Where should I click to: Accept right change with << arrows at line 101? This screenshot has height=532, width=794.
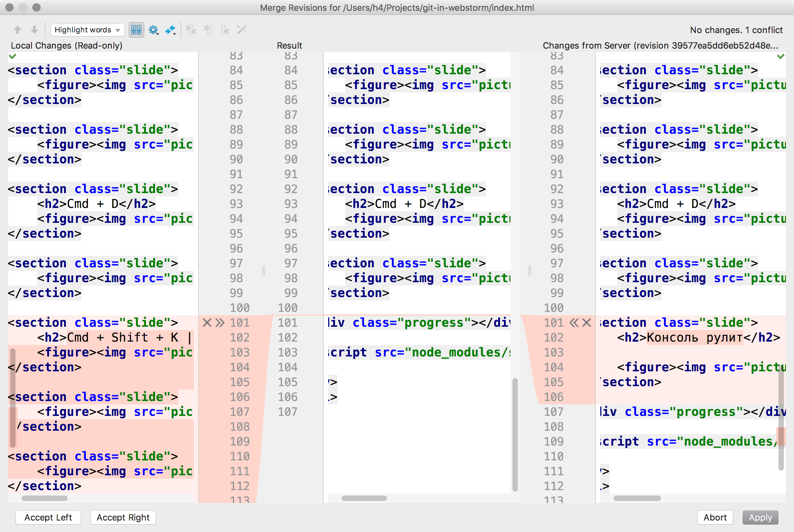(574, 323)
